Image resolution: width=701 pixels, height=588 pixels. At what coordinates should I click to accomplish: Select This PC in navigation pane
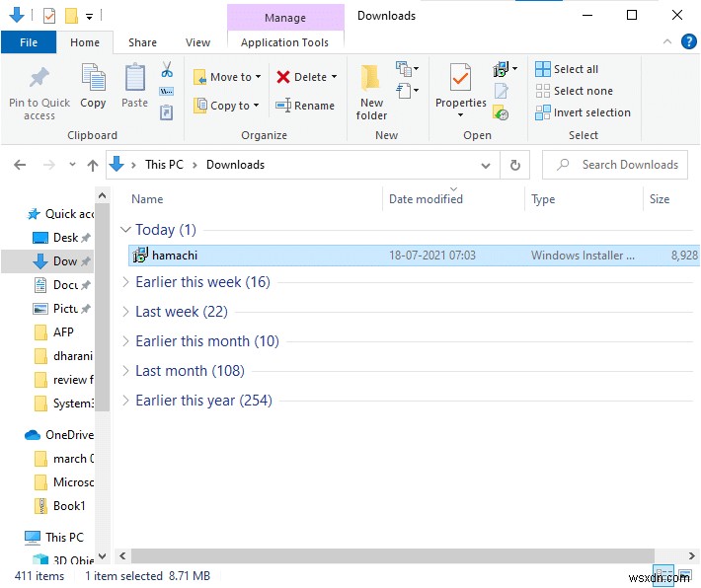54,537
